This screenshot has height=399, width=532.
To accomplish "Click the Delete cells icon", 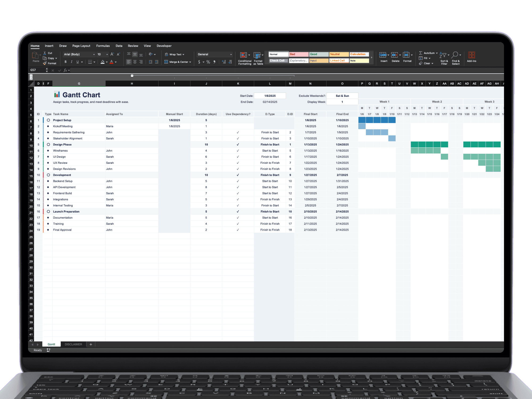I will point(394,55).
